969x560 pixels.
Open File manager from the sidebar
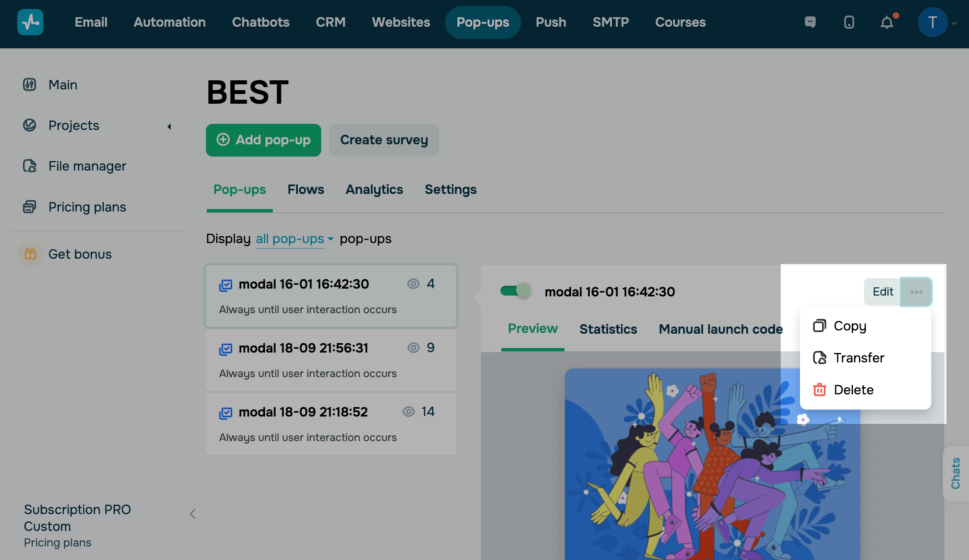(87, 166)
